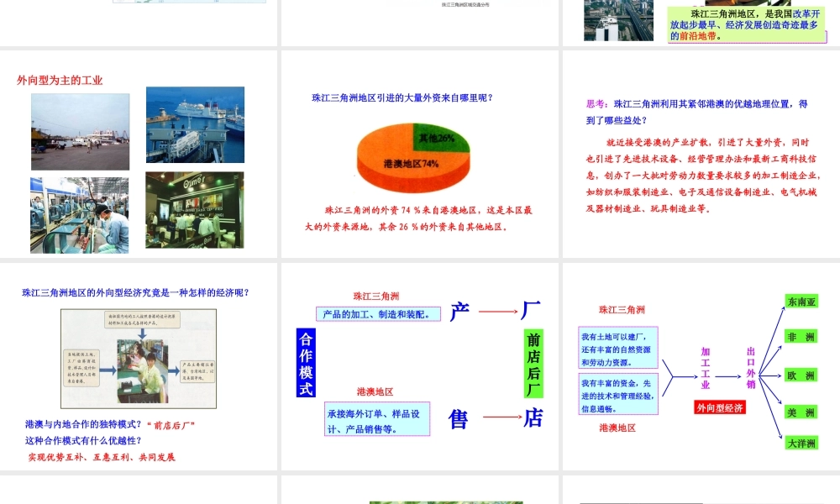Click the 思考 question about 紧邻港澳的优越地理位置
Viewport: 840px width, 504px height.
point(696,112)
